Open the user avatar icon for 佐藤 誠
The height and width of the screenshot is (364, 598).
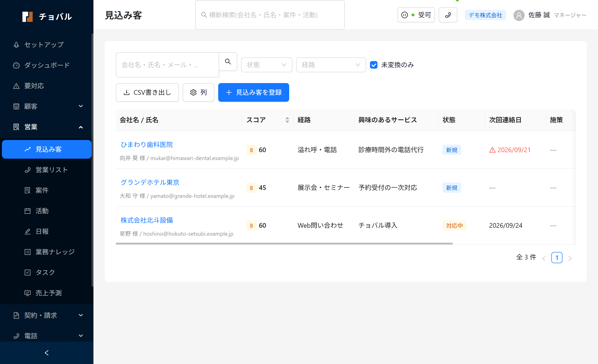(519, 15)
